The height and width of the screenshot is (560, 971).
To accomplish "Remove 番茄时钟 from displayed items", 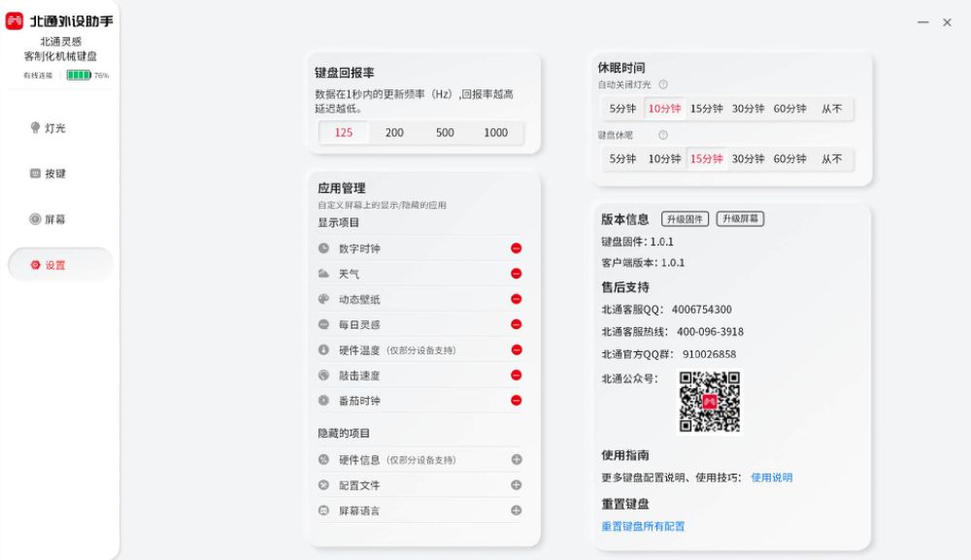I will coord(516,401).
